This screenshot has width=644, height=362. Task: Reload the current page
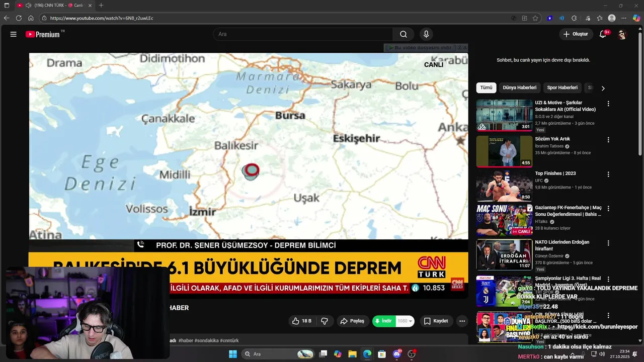point(19,18)
